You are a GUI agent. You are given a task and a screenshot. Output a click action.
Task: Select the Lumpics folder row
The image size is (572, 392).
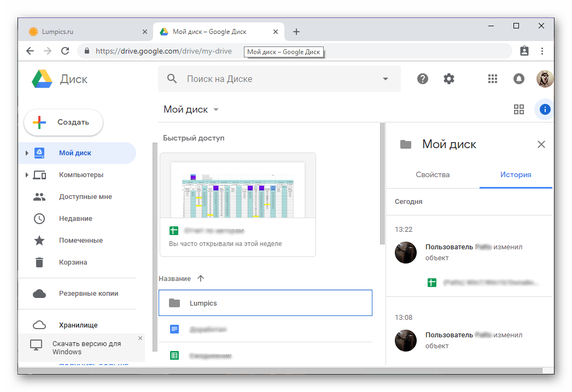coord(265,303)
